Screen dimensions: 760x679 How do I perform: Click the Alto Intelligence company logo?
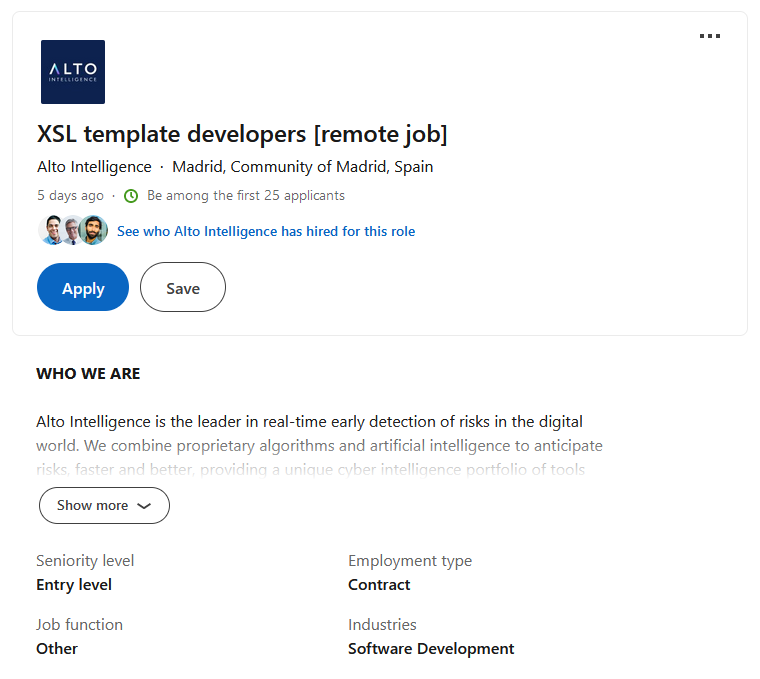point(73,72)
